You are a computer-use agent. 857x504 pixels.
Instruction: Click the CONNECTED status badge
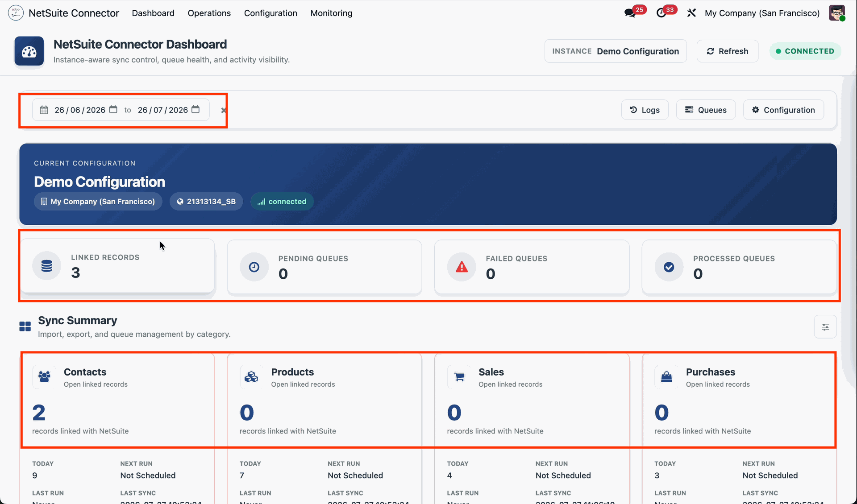[805, 51]
